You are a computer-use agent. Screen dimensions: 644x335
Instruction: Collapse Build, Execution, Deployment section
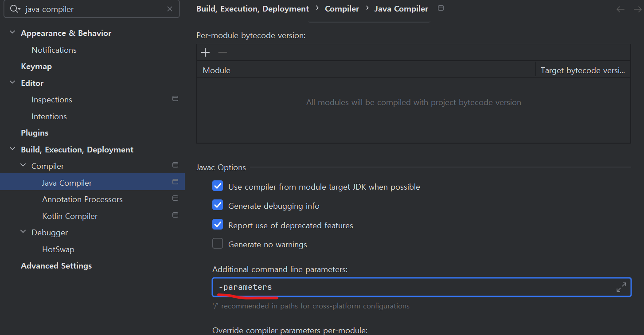coord(12,149)
